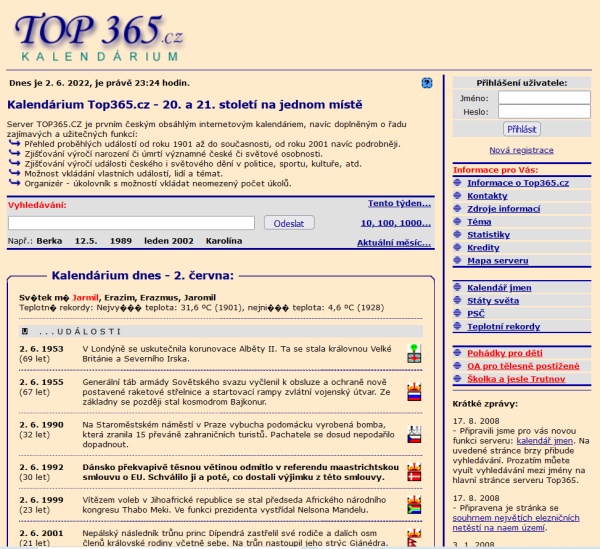Click the Nepal flag icon for the 2001 event
The height and width of the screenshot is (549, 600).
tap(414, 538)
